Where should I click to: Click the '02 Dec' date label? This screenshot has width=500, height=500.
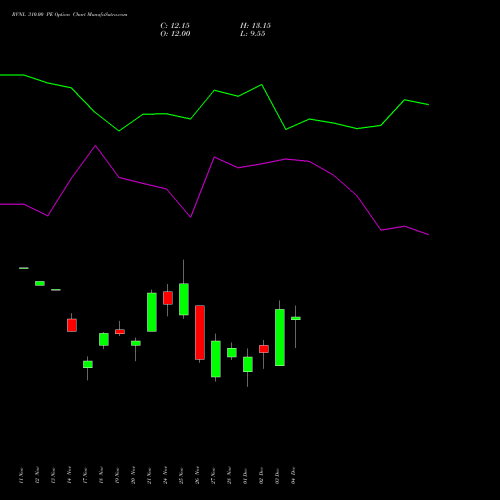(x=261, y=475)
